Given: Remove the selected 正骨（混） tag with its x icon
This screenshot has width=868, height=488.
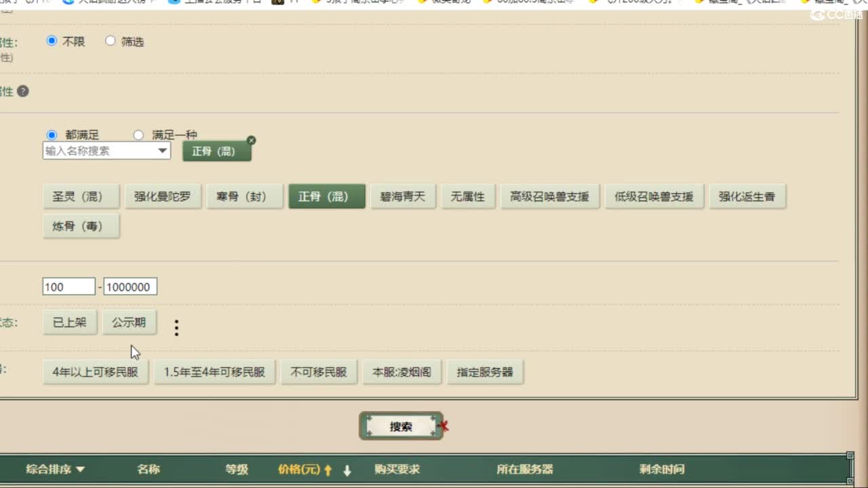Looking at the screenshot, I should [252, 140].
